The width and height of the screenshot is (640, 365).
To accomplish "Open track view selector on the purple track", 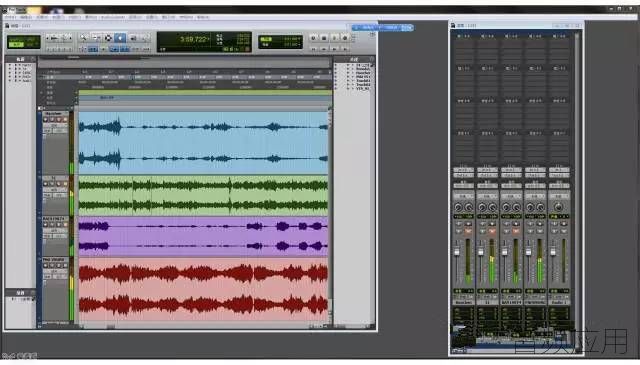I will click(x=55, y=231).
